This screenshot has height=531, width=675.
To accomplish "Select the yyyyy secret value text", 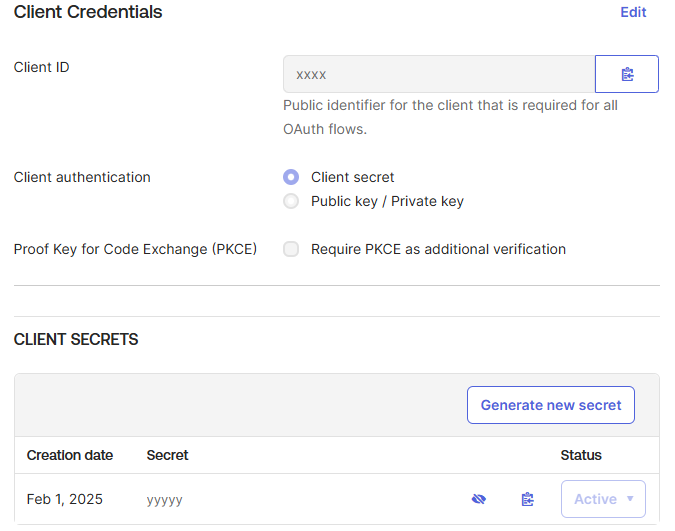I will [164, 500].
